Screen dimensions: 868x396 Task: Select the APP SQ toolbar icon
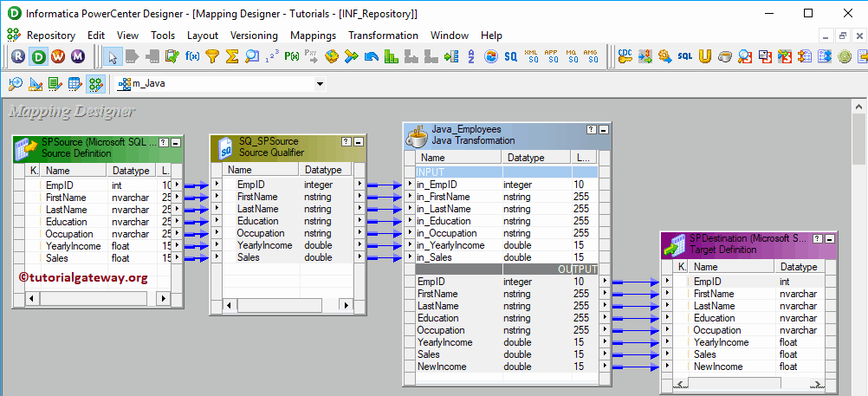point(551,56)
